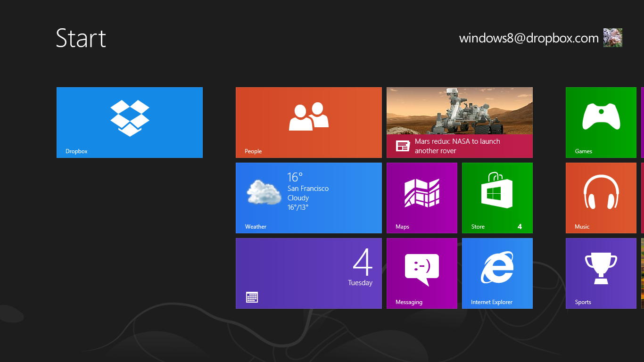
Task: Open the Sports trophy tile
Action: pos(601,273)
